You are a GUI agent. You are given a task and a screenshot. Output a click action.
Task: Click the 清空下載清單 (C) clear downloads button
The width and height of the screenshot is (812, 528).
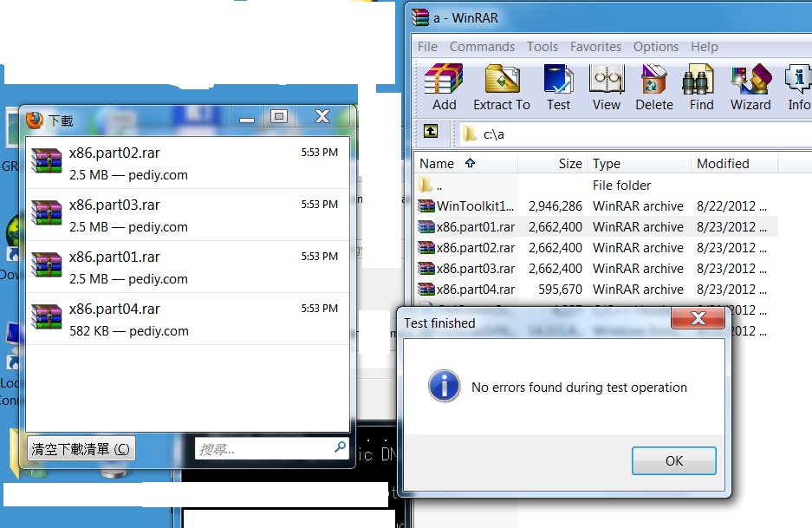coord(81,449)
